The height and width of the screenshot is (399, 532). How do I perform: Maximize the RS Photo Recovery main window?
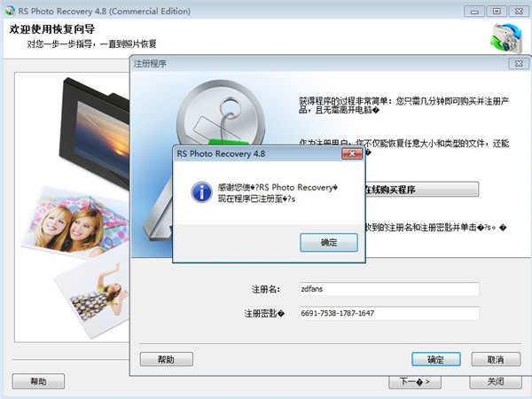pyautogui.click(x=497, y=12)
